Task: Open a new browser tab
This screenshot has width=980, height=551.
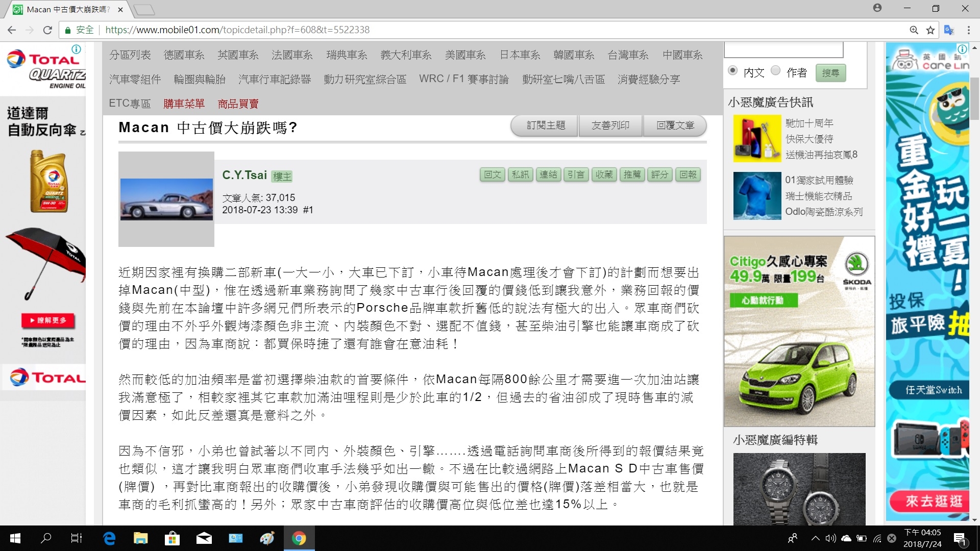Action: coord(145,9)
